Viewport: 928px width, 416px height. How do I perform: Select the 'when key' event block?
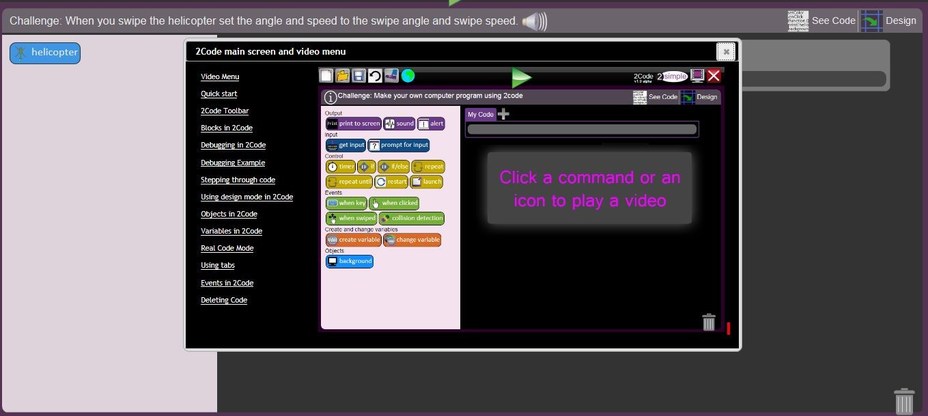pos(347,203)
